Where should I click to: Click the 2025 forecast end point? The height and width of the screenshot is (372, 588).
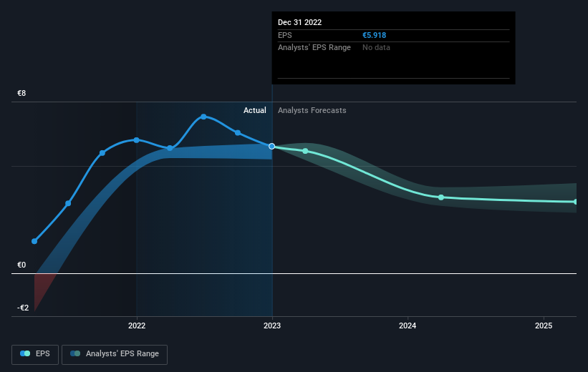(575, 202)
